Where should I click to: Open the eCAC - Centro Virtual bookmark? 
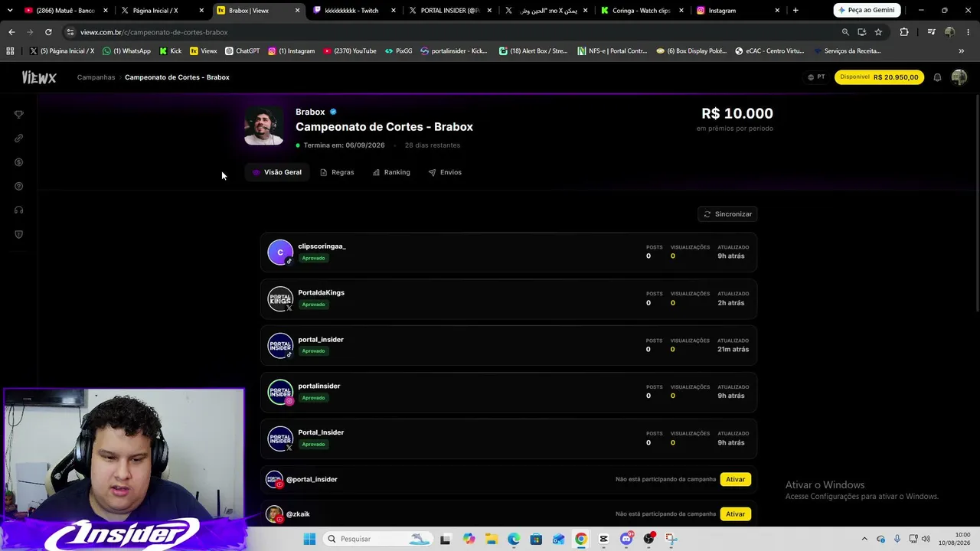pos(769,51)
